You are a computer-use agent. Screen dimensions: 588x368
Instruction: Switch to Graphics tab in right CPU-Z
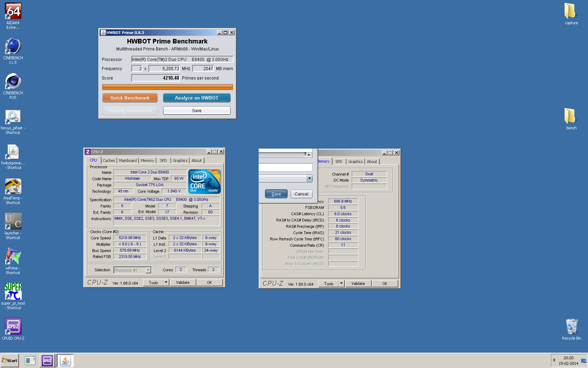pos(356,162)
